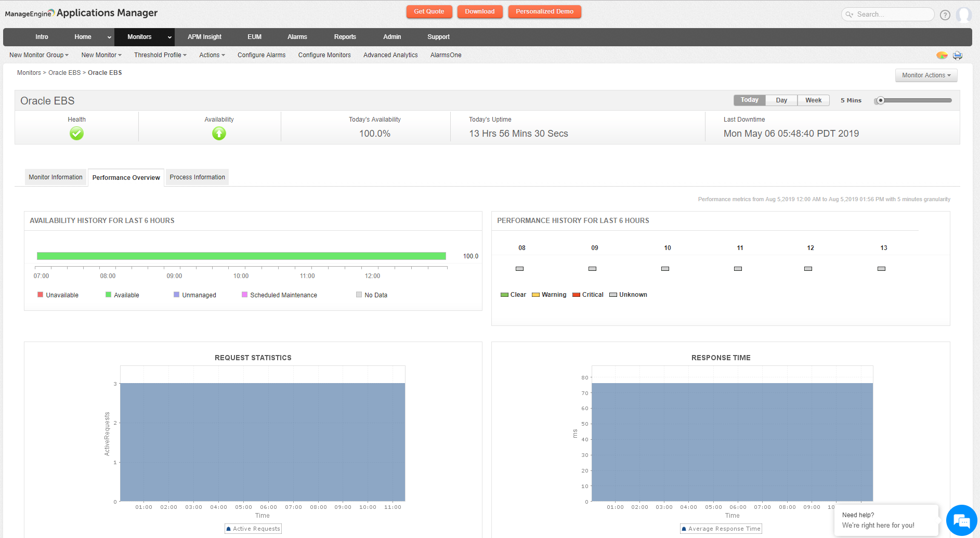This screenshot has width=980, height=538.
Task: Open APM Insight menu
Action: click(204, 37)
